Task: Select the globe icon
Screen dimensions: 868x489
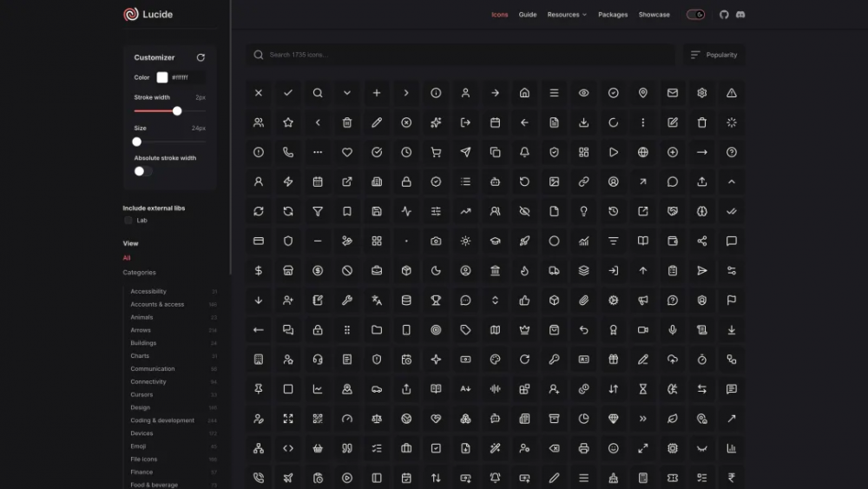Action: click(642, 152)
